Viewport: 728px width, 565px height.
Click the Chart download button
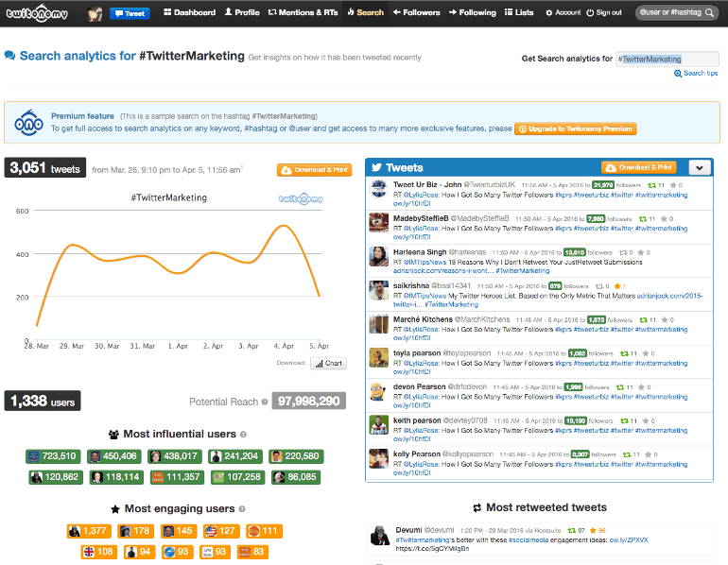[x=329, y=363]
